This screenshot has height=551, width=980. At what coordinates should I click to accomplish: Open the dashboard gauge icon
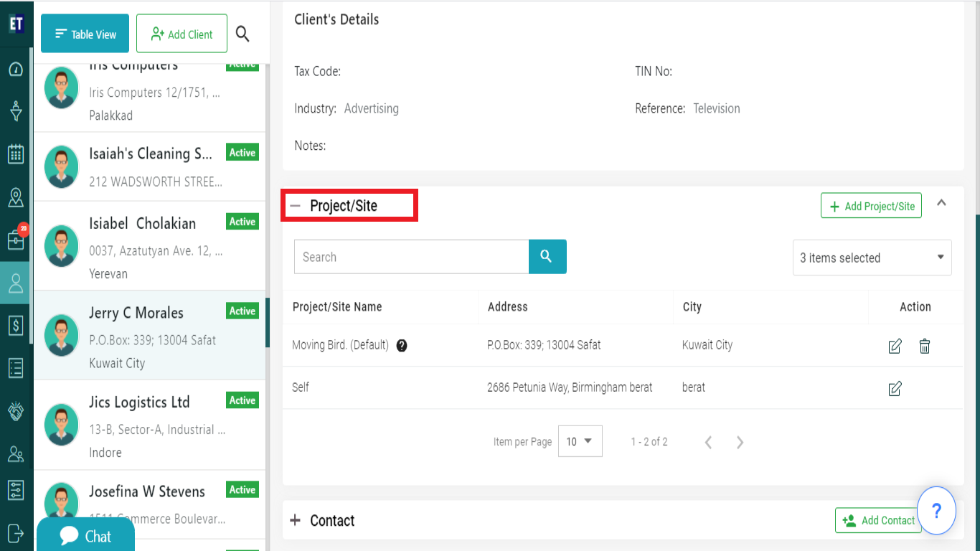(x=16, y=70)
